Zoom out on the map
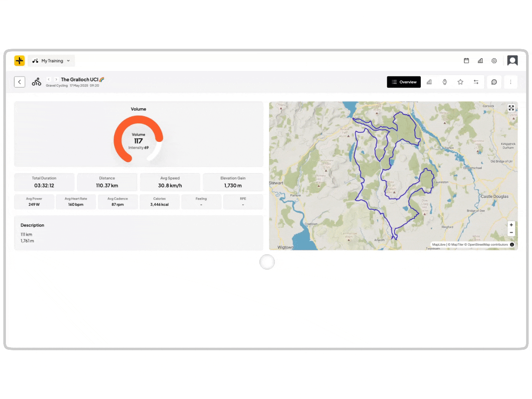532x399 pixels. [x=511, y=233]
